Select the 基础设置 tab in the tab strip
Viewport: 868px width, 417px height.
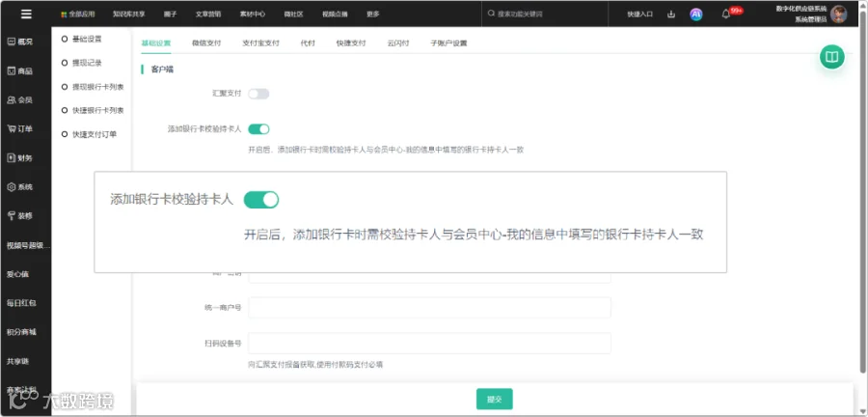[x=156, y=43]
